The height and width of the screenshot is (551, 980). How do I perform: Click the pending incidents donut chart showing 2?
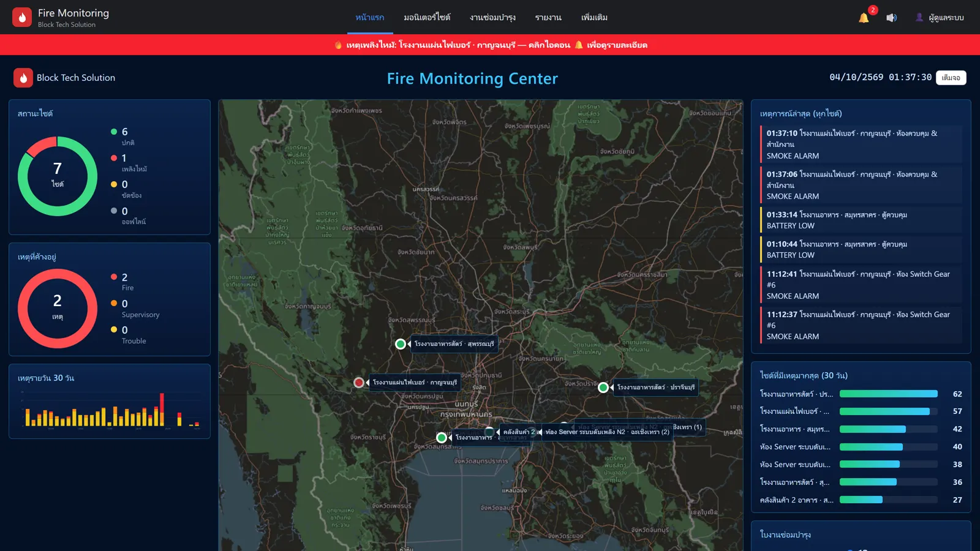[x=58, y=309]
